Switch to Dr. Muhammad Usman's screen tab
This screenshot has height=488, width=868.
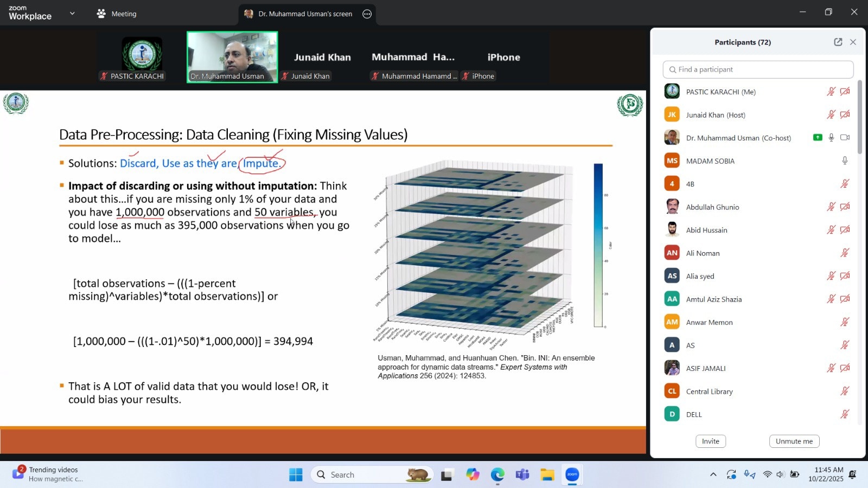[305, 14]
